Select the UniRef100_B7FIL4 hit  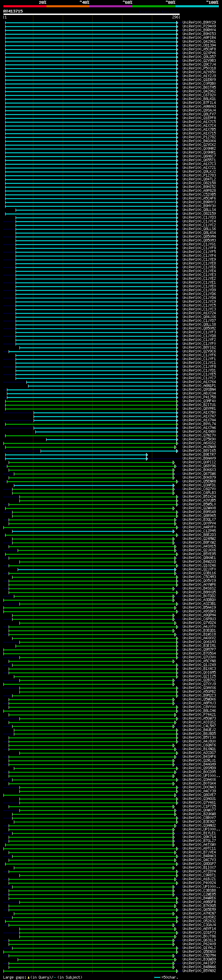(199, 103)
